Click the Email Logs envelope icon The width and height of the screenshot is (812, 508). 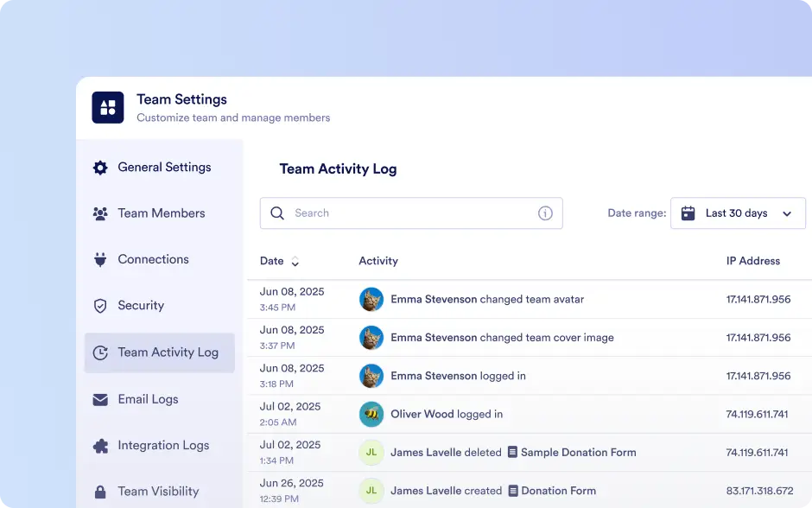pos(100,399)
